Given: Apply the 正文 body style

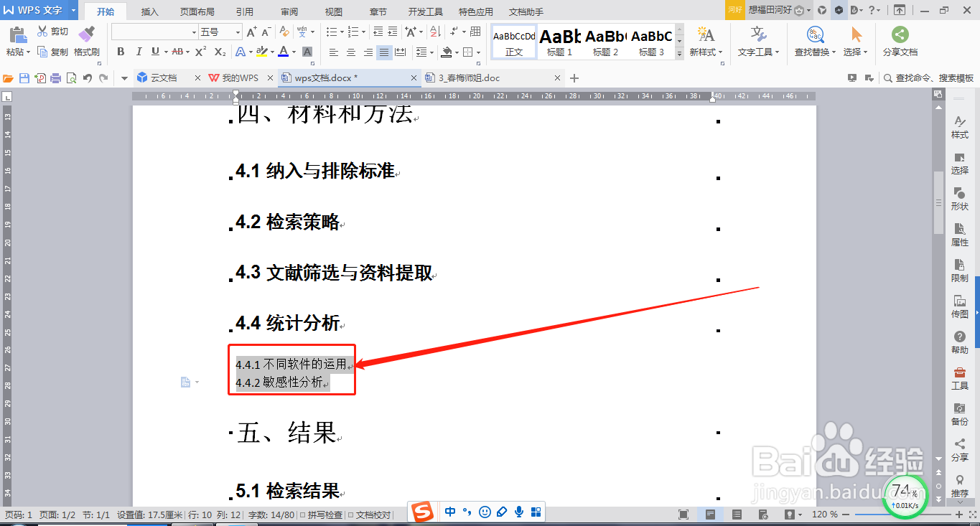Looking at the screenshot, I should [514, 42].
